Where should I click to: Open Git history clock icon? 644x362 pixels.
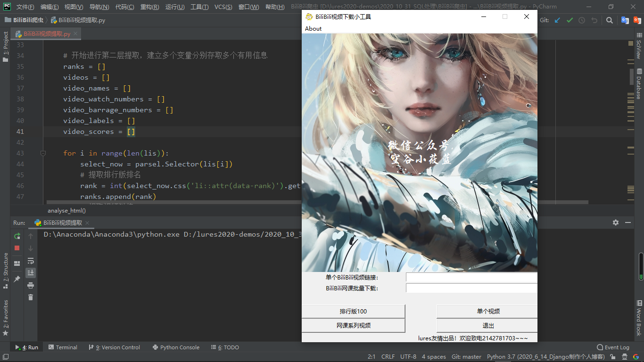click(x=582, y=20)
